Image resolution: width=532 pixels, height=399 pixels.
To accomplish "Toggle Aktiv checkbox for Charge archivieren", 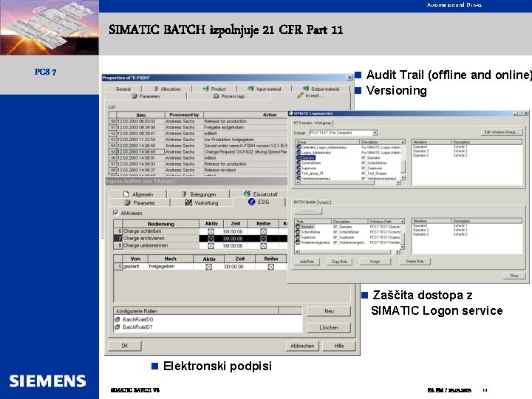I will pyautogui.click(x=211, y=239).
